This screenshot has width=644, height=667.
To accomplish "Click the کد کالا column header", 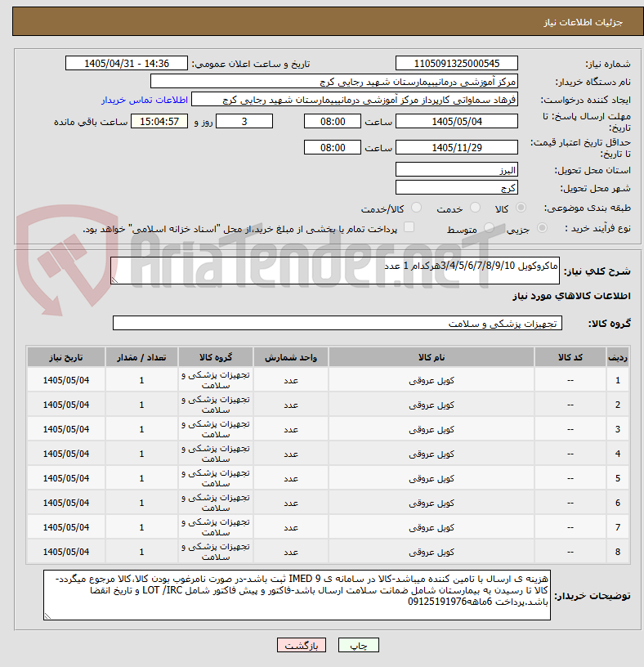I will coord(570,357).
